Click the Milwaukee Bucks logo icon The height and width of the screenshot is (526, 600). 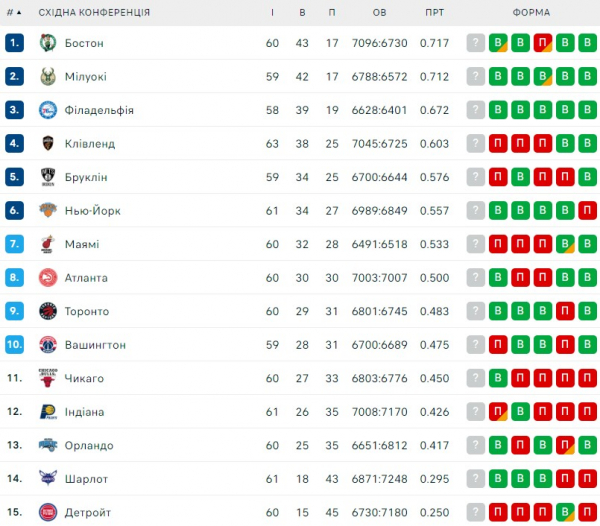[x=48, y=77]
